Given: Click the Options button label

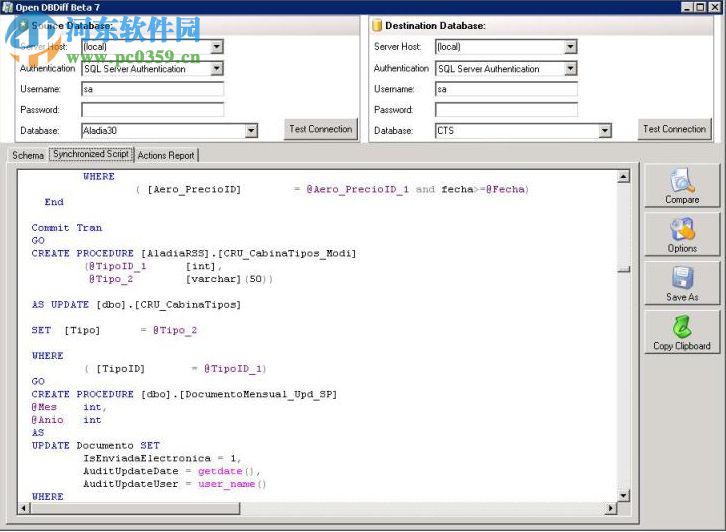Looking at the screenshot, I should point(682,248).
